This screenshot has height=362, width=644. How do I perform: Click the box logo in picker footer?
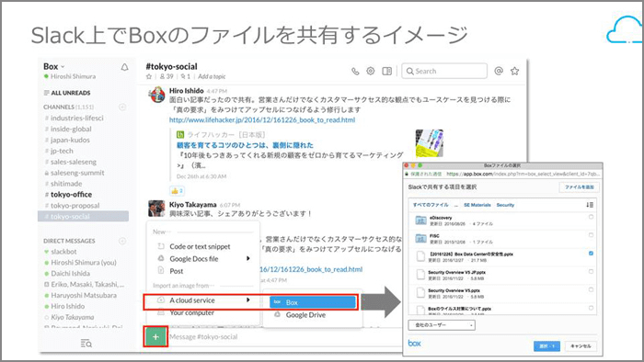click(x=414, y=343)
